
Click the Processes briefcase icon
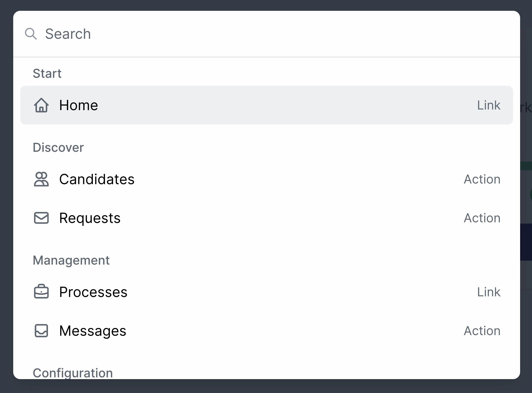41,291
